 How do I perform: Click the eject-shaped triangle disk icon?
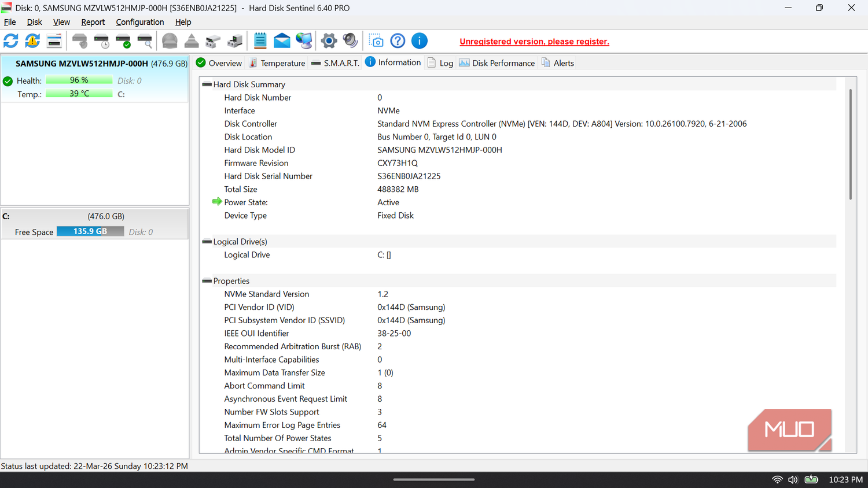[x=192, y=41]
